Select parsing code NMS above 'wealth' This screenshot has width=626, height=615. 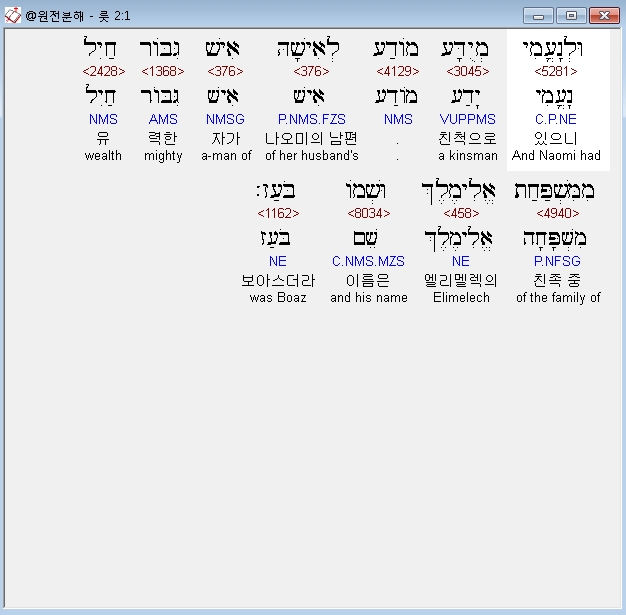[x=103, y=119]
